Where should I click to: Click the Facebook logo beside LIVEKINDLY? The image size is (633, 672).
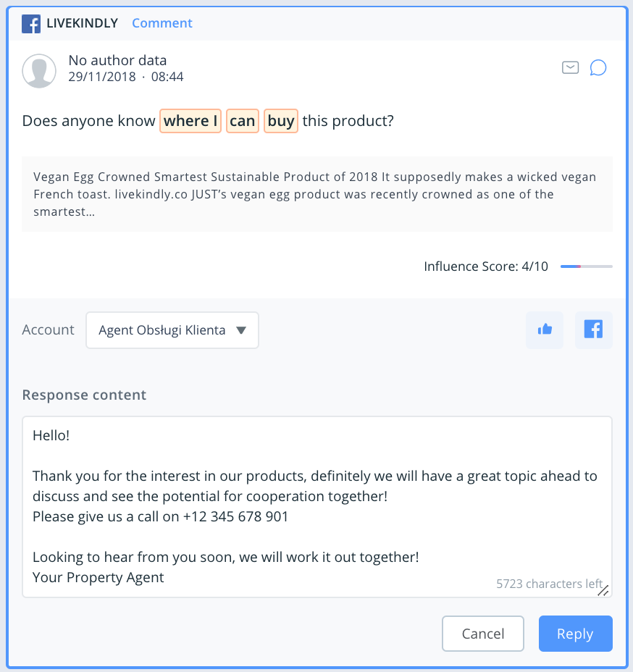[31, 23]
